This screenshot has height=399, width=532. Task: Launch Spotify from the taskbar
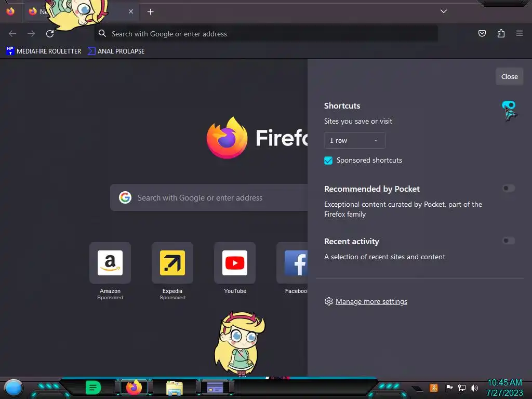[x=94, y=388]
